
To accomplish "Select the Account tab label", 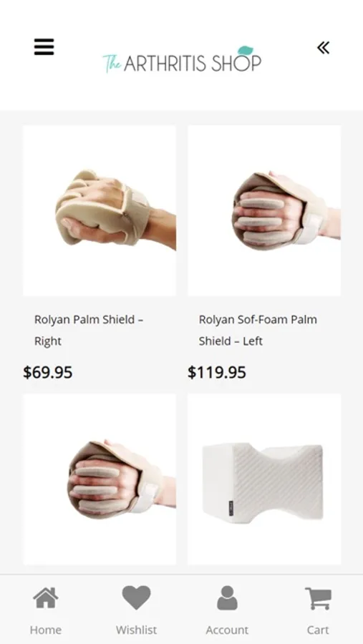I will pyautogui.click(x=228, y=630).
